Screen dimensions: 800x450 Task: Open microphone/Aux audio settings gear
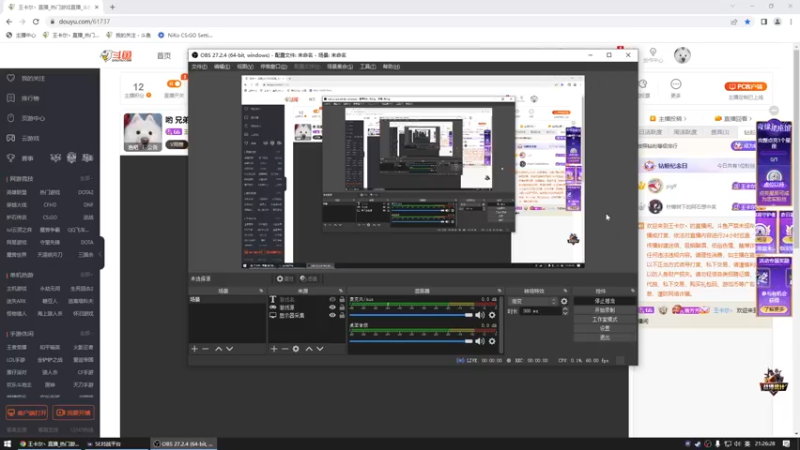pyautogui.click(x=492, y=315)
